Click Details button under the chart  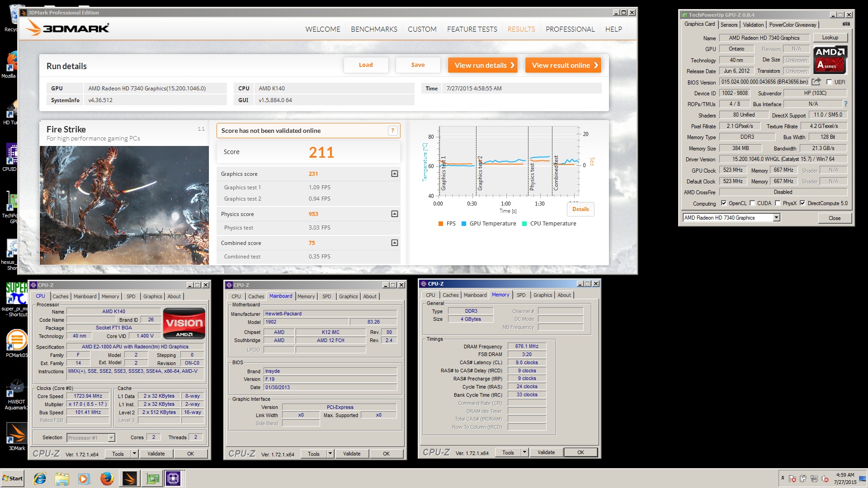pyautogui.click(x=580, y=209)
